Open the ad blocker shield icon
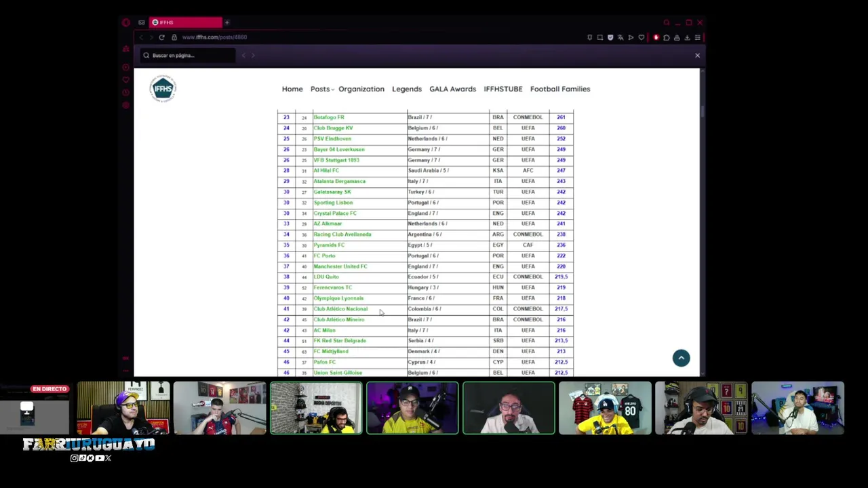Image resolution: width=868 pixels, height=488 pixels. pyautogui.click(x=610, y=37)
